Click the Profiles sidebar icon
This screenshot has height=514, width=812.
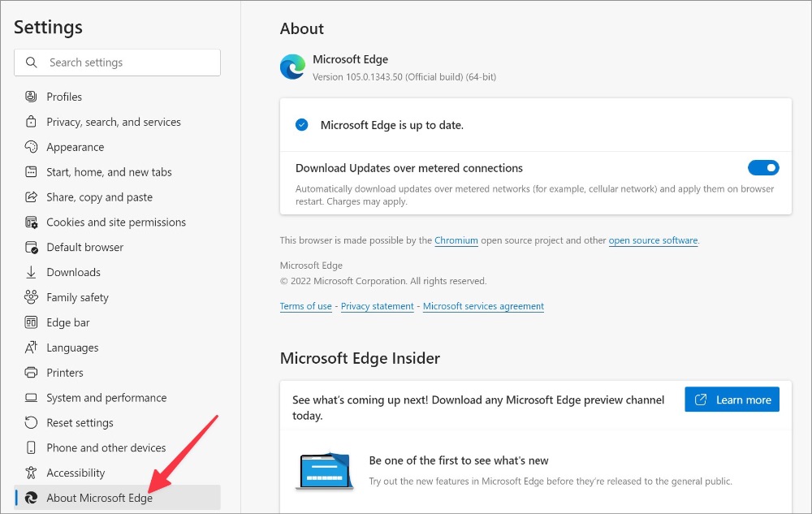pyautogui.click(x=31, y=97)
